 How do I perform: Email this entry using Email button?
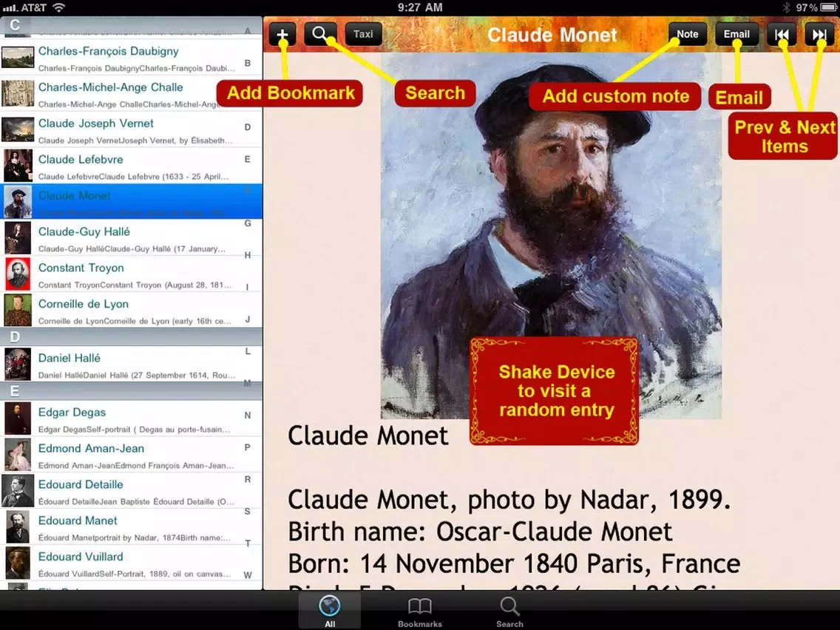click(x=736, y=34)
